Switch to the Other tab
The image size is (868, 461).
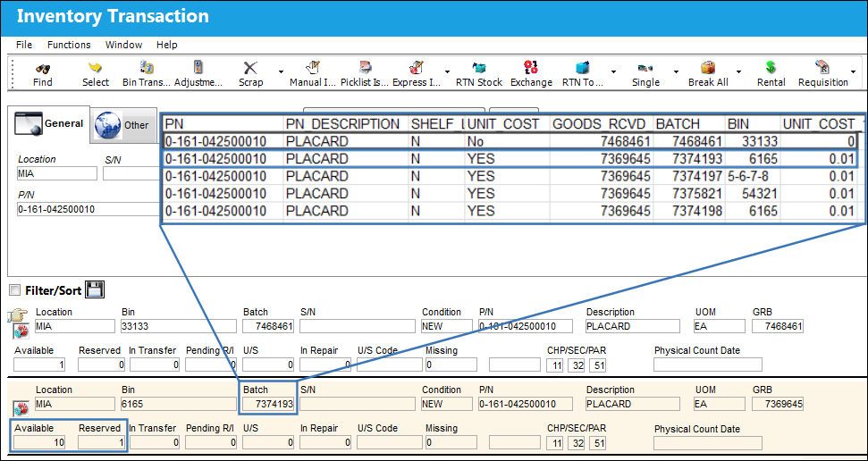123,124
